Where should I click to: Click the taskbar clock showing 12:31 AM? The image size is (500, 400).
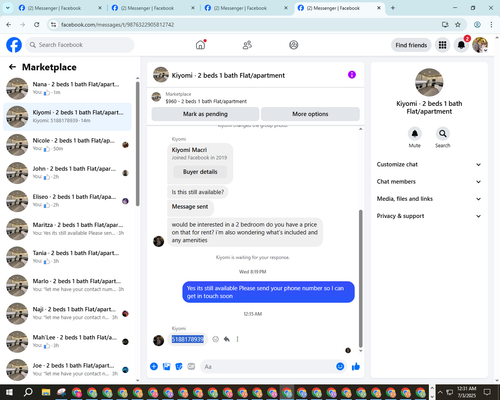click(466, 392)
